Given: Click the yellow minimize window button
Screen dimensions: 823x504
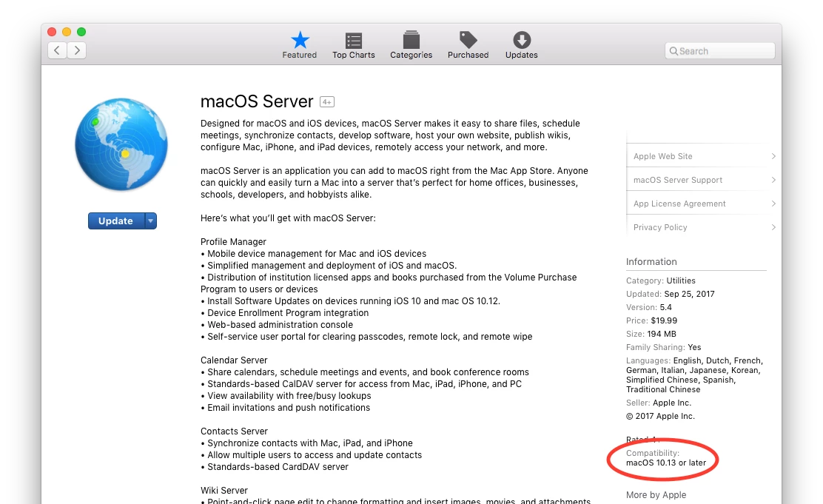Looking at the screenshot, I should 67,32.
